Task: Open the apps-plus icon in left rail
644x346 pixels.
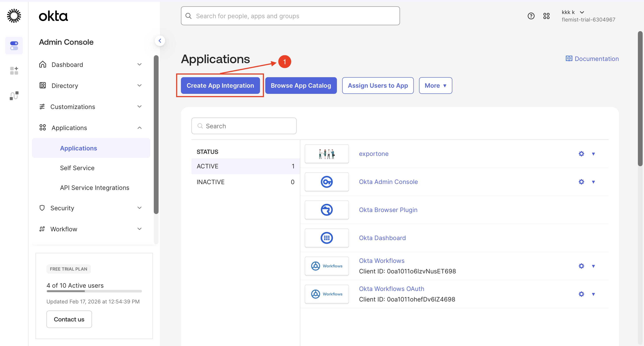Action: (14, 71)
